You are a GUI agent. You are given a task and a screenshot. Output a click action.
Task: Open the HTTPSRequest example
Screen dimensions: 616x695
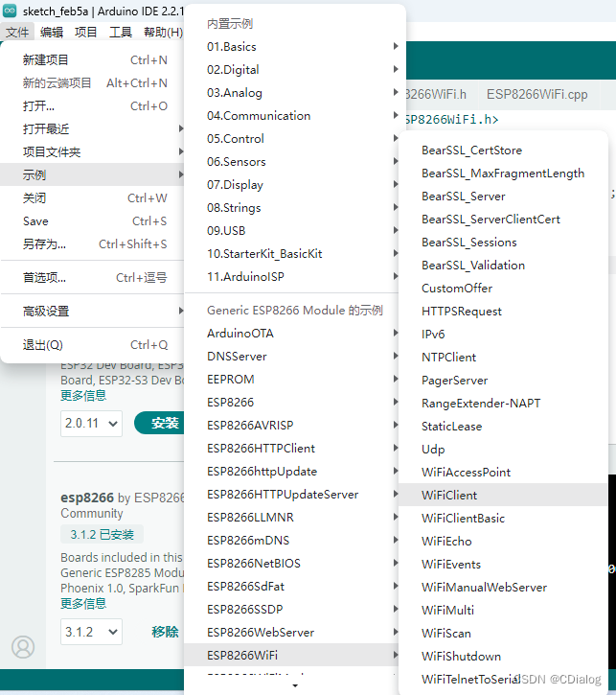(x=503, y=312)
